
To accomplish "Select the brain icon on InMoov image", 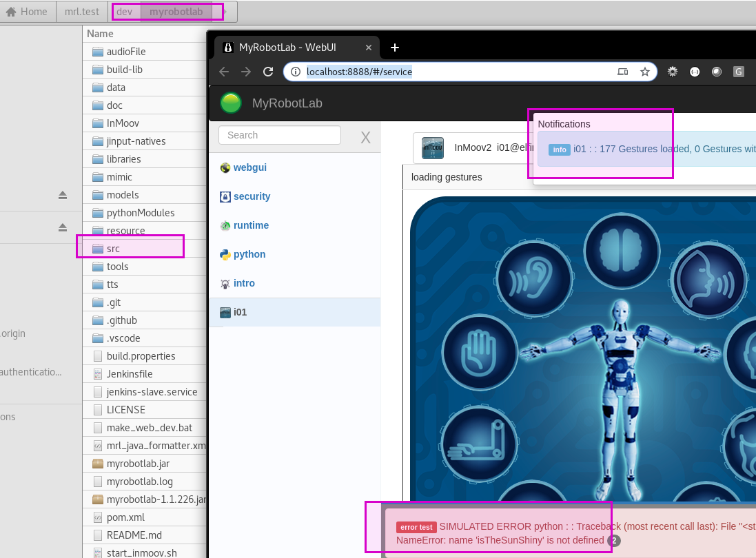I will 621,251.
